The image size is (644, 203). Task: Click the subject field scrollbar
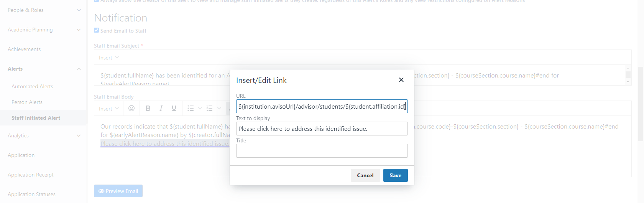pyautogui.click(x=628, y=75)
